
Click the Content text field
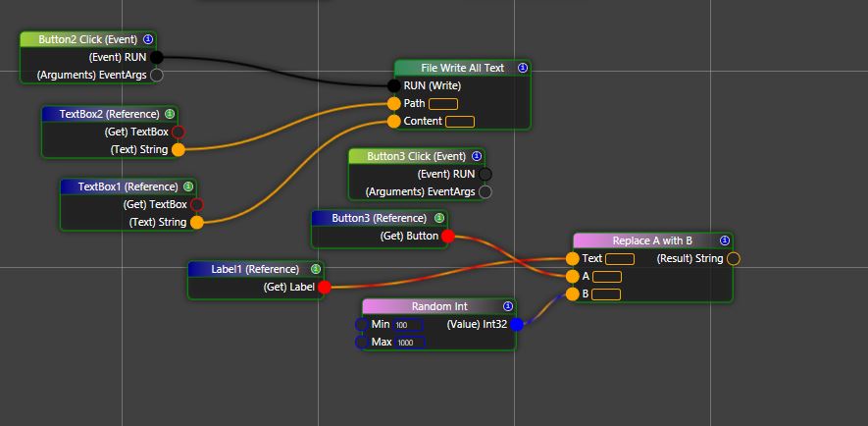460,122
